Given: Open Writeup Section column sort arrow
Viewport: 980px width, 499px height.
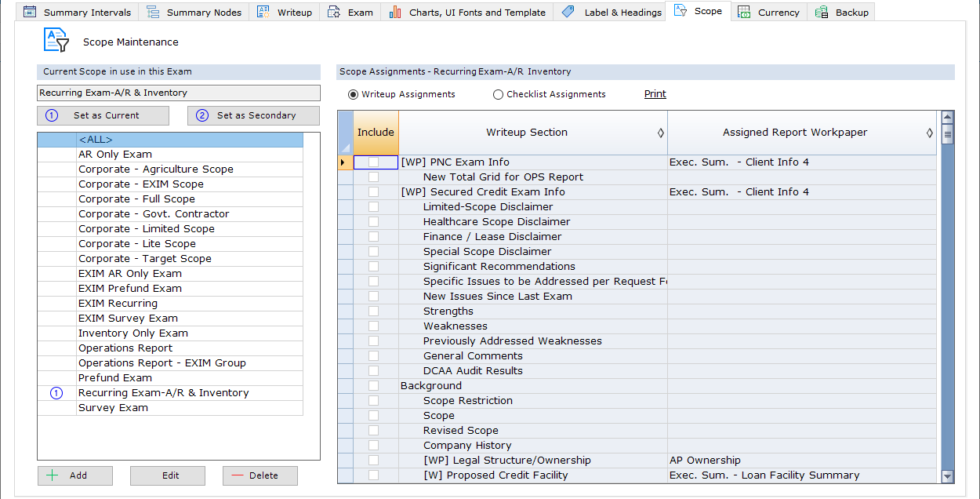Looking at the screenshot, I should pyautogui.click(x=660, y=133).
